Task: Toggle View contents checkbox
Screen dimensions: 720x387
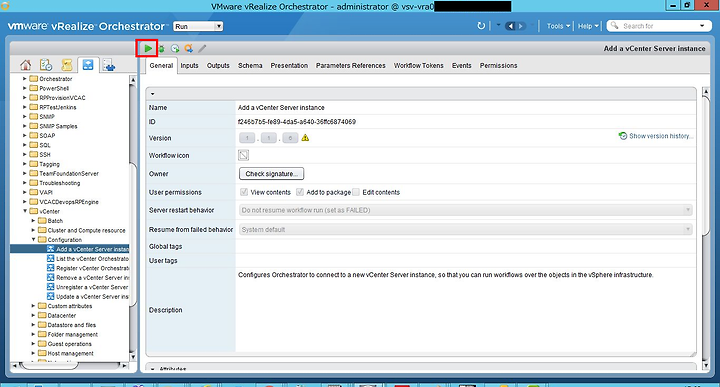Action: point(244,192)
